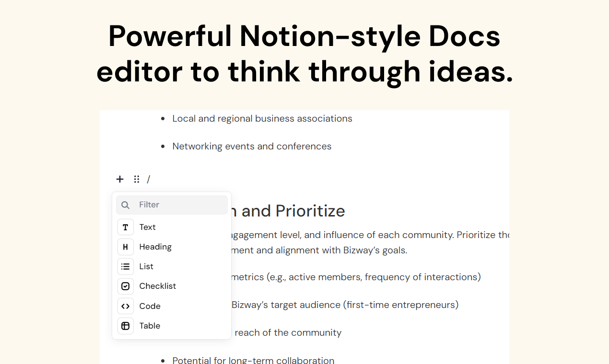This screenshot has height=364, width=609.
Task: Click the List block bullet icon
Action: click(x=126, y=266)
